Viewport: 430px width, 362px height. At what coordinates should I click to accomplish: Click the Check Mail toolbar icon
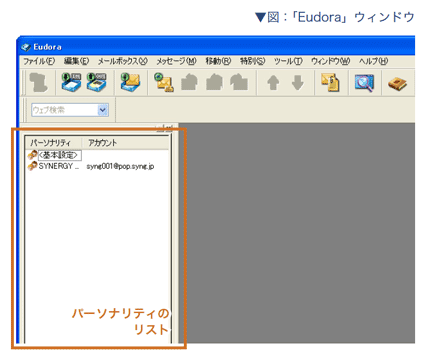point(130,82)
